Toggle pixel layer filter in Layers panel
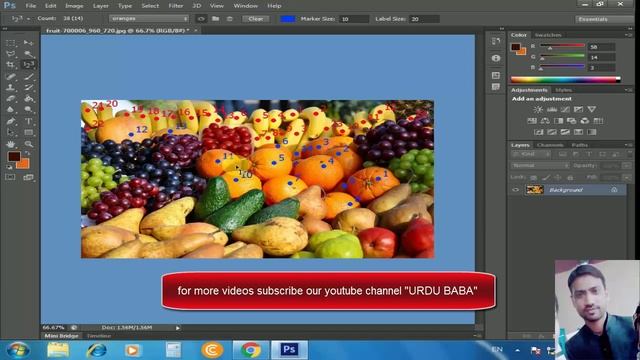This screenshot has width=640, height=360. (562, 154)
